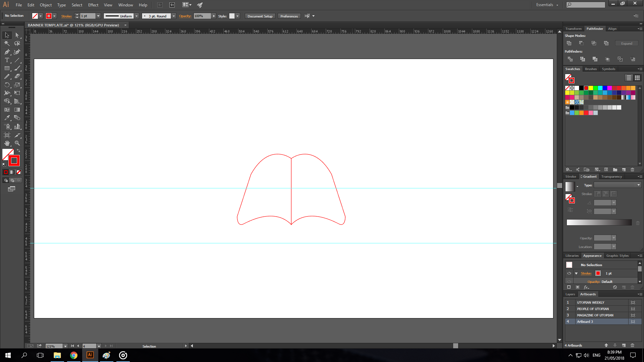
Task: Open the Essentials workspace dropdown
Action: 547,5
